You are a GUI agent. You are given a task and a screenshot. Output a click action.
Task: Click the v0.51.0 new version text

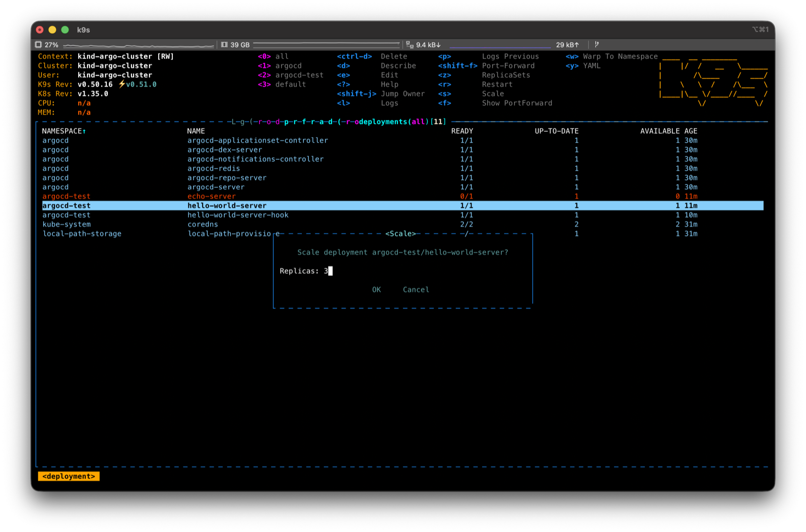click(141, 84)
